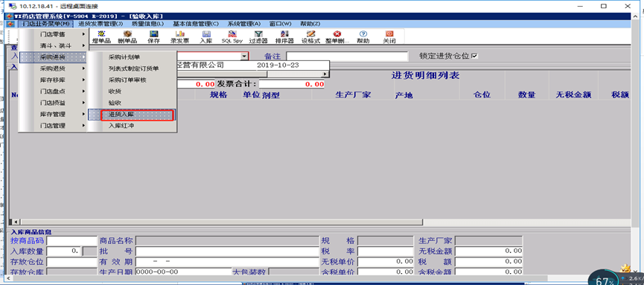The image size is (644, 285).
Task: Click the 入库 stock-in toolbar icon
Action: click(205, 37)
